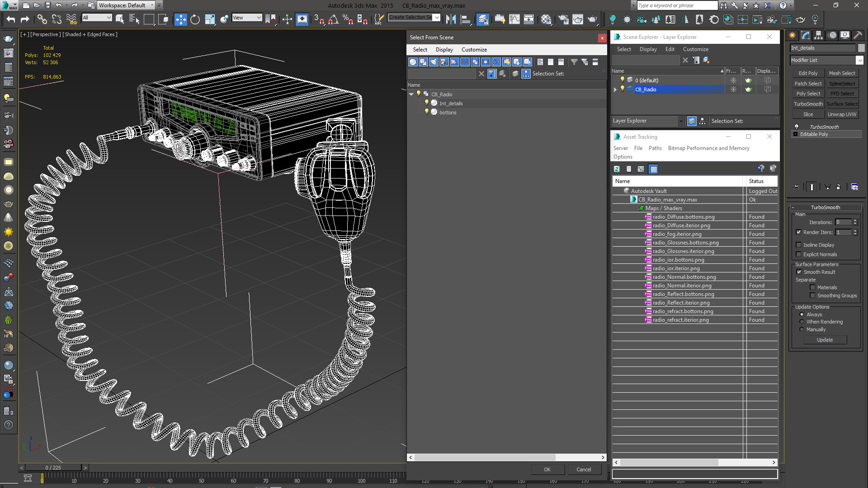Switch Asset Tracking to Table View icon
868x488 pixels.
(653, 169)
